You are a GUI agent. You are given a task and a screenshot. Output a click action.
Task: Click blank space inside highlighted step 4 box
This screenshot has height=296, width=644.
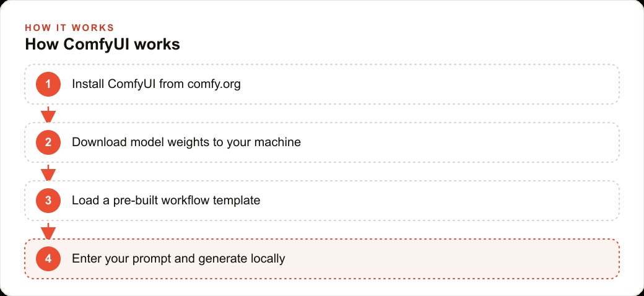[x=452, y=259]
